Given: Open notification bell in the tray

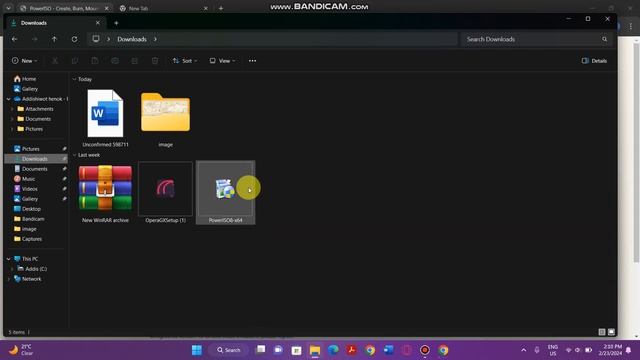Looking at the screenshot, I should (x=629, y=350).
